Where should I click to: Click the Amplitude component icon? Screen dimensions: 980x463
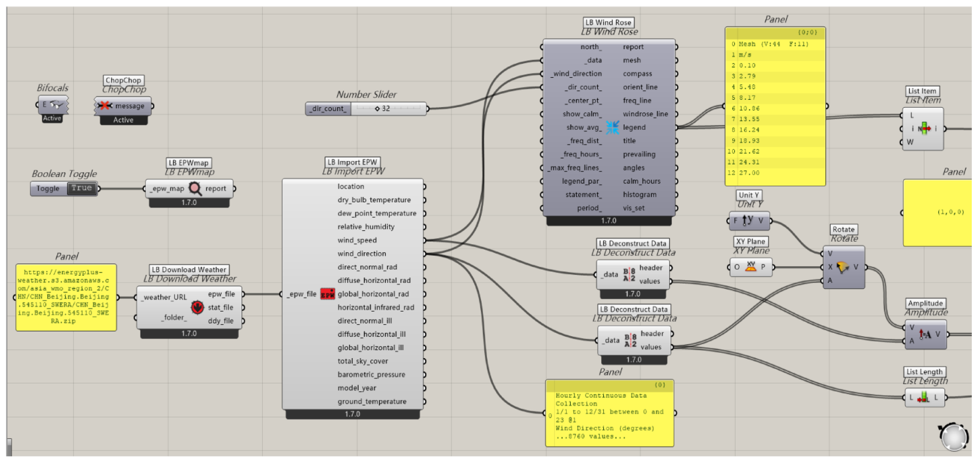925,334
